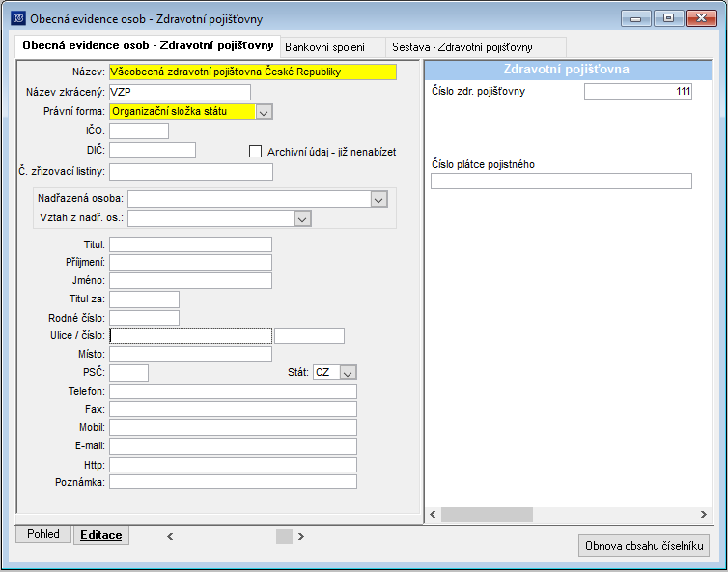728x572 pixels.
Task: Click the house number field next to Ulice
Action: tap(309, 335)
